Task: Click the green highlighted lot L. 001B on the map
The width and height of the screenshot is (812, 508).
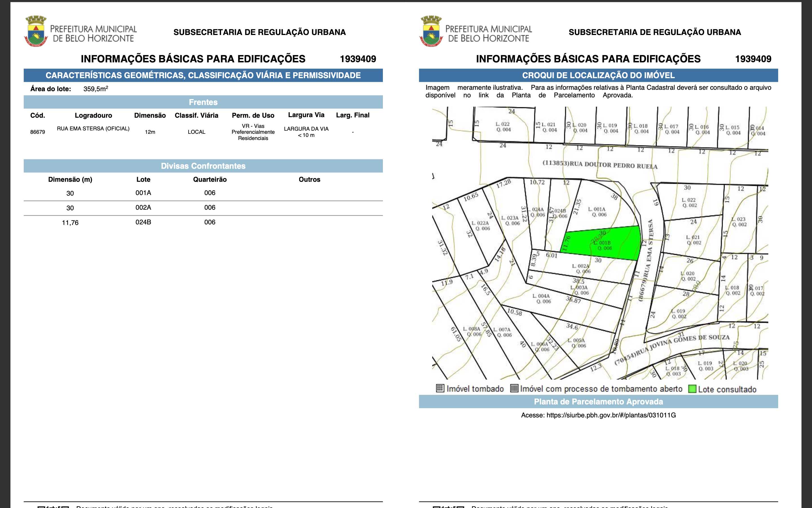Action: [x=602, y=244]
